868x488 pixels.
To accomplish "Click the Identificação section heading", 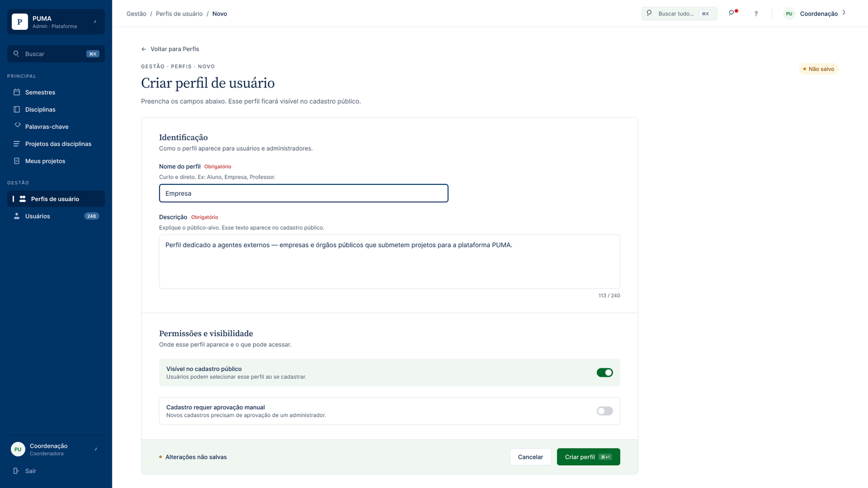I will coord(183,138).
